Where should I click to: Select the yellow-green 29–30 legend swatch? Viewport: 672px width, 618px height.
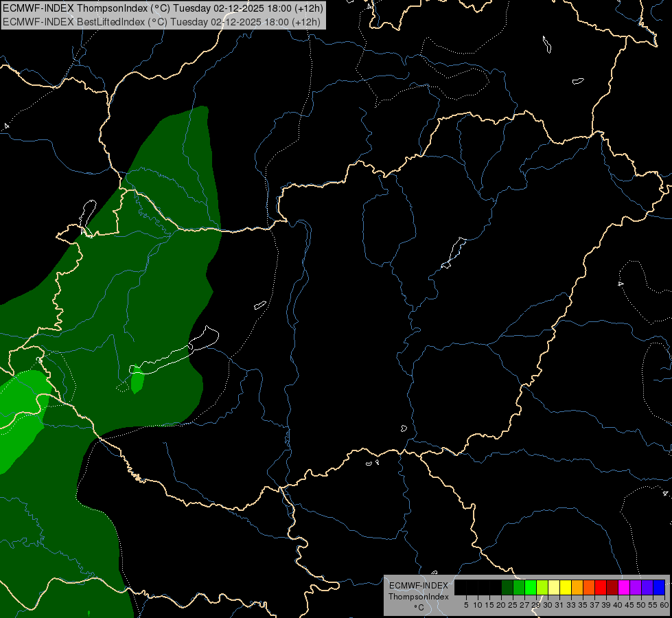pos(542,587)
